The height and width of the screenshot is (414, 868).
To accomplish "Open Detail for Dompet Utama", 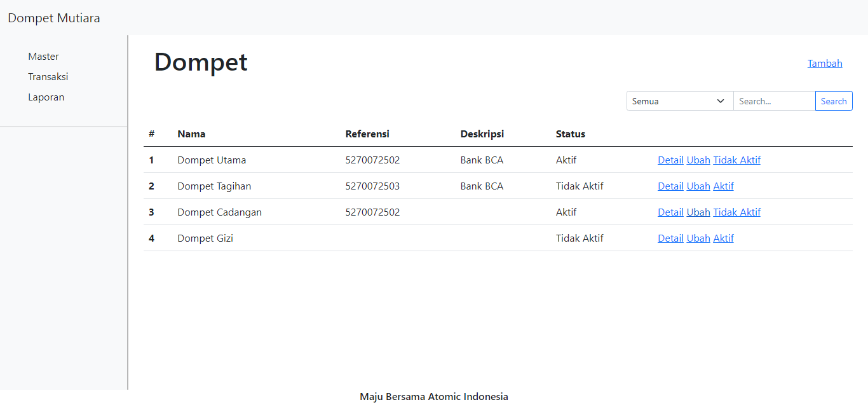I will (x=670, y=160).
